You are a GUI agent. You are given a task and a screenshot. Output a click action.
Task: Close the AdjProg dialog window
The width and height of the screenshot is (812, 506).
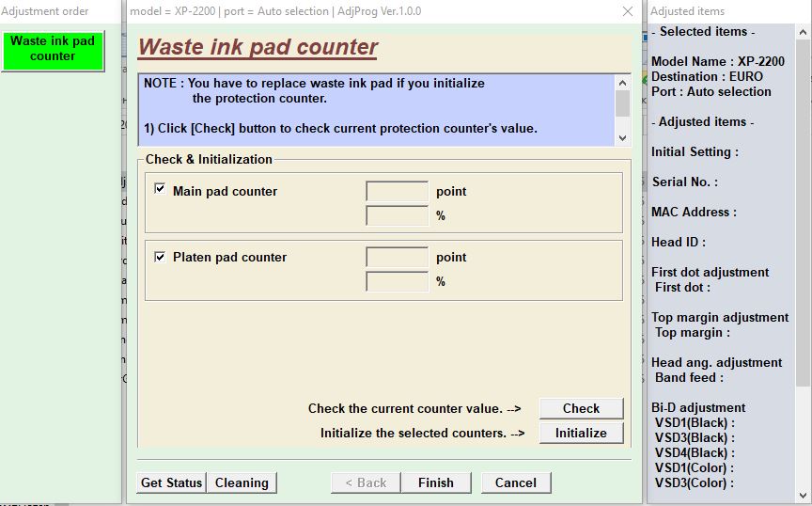tap(627, 11)
